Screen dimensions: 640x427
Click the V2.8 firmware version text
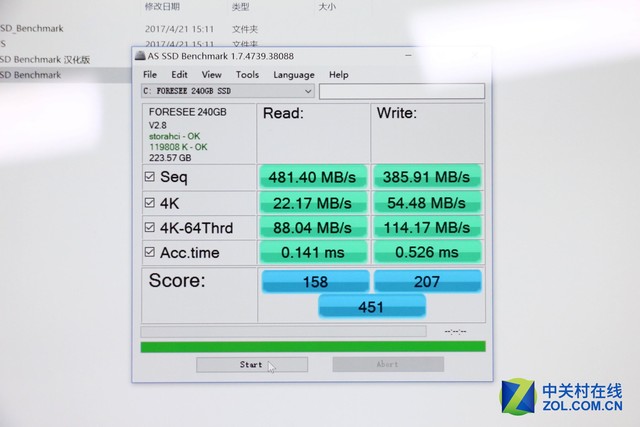(x=158, y=125)
